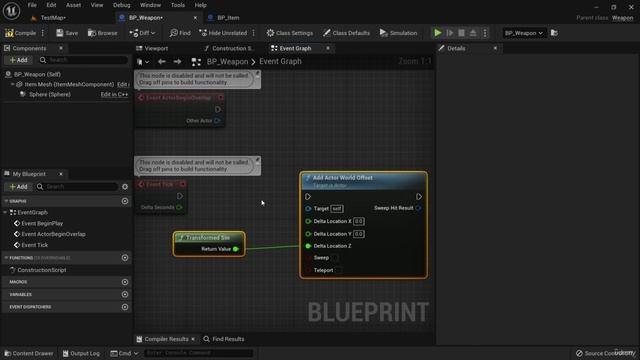This screenshot has width=640, height=360.
Task: Click Edit in C++ for Sphere
Action: (114, 94)
